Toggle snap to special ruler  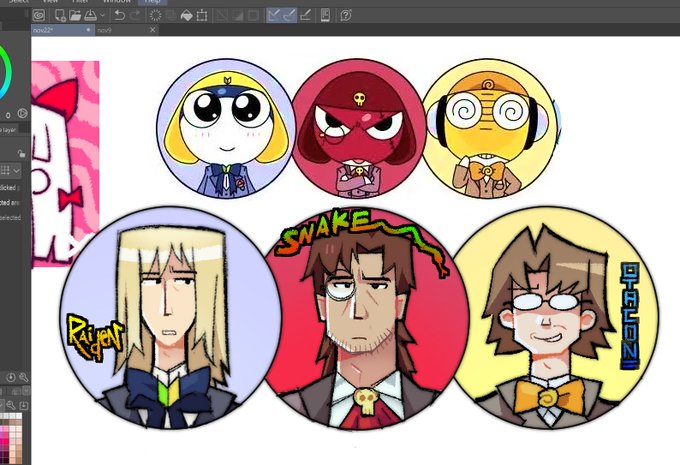[289, 16]
